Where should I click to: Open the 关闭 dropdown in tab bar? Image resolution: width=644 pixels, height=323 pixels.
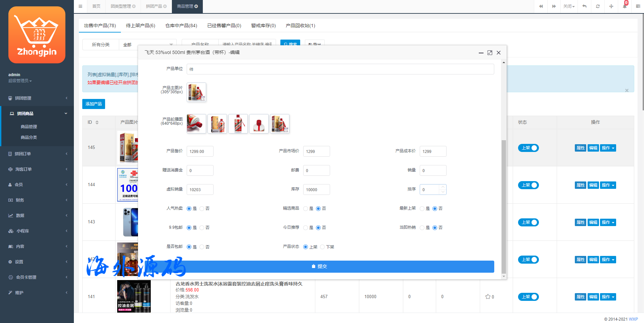569,6
